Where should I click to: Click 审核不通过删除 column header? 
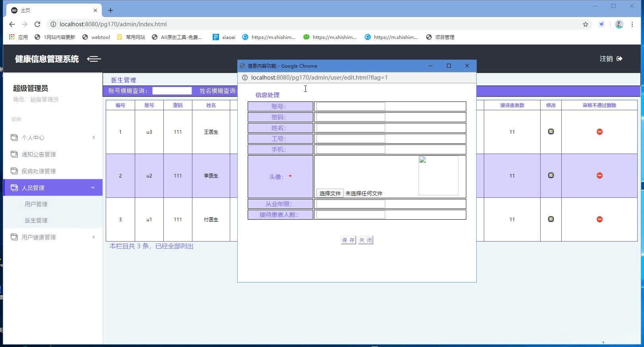coord(599,105)
